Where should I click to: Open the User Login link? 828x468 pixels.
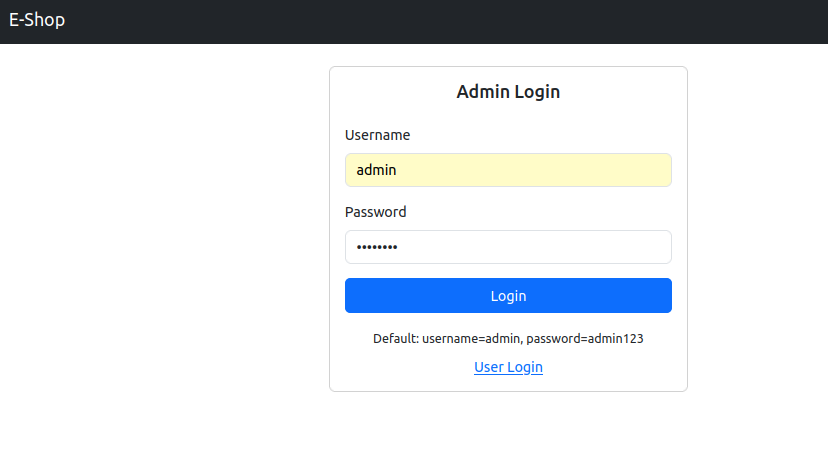coord(508,367)
